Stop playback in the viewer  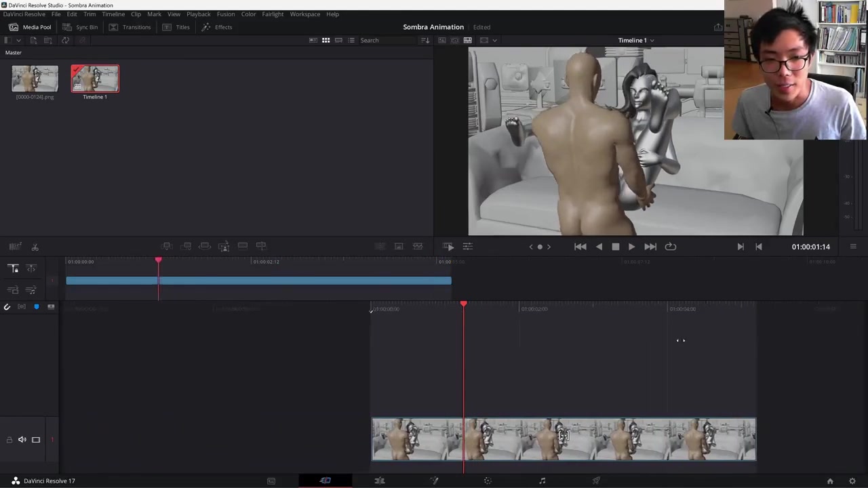pos(615,247)
